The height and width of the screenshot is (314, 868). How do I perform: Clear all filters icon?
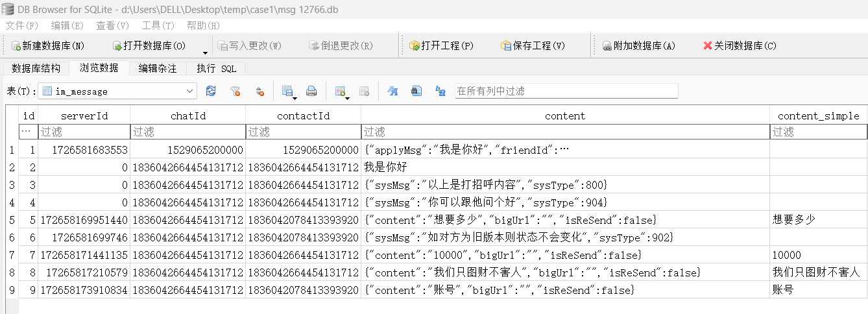[235, 91]
